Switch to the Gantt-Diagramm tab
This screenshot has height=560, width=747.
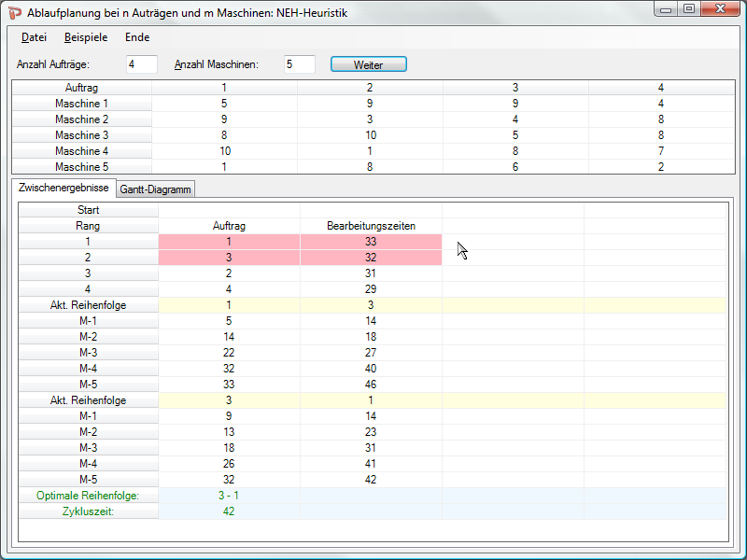click(x=156, y=189)
